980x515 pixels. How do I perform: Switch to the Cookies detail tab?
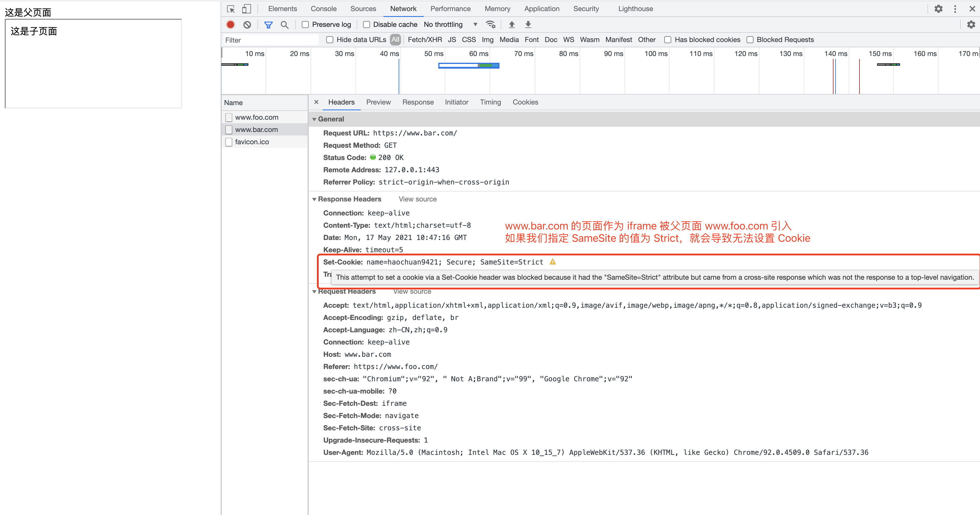coord(525,102)
